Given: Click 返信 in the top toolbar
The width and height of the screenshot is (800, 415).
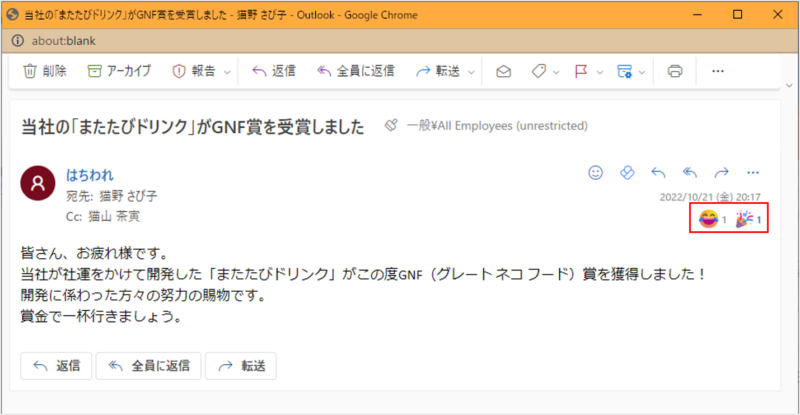Looking at the screenshot, I should [273, 71].
